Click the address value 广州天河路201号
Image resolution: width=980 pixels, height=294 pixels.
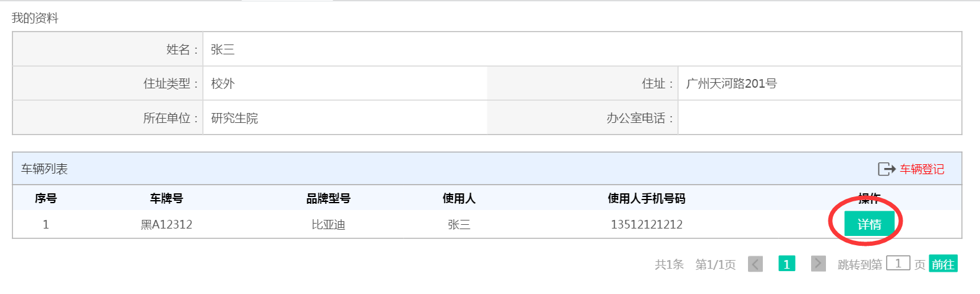731,83
